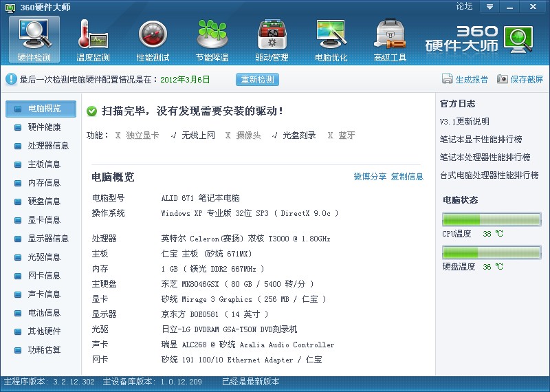Open 台式电脑处理器性能排行榜 link
Image resolution: width=550 pixels, height=392 pixels.
click(x=489, y=175)
